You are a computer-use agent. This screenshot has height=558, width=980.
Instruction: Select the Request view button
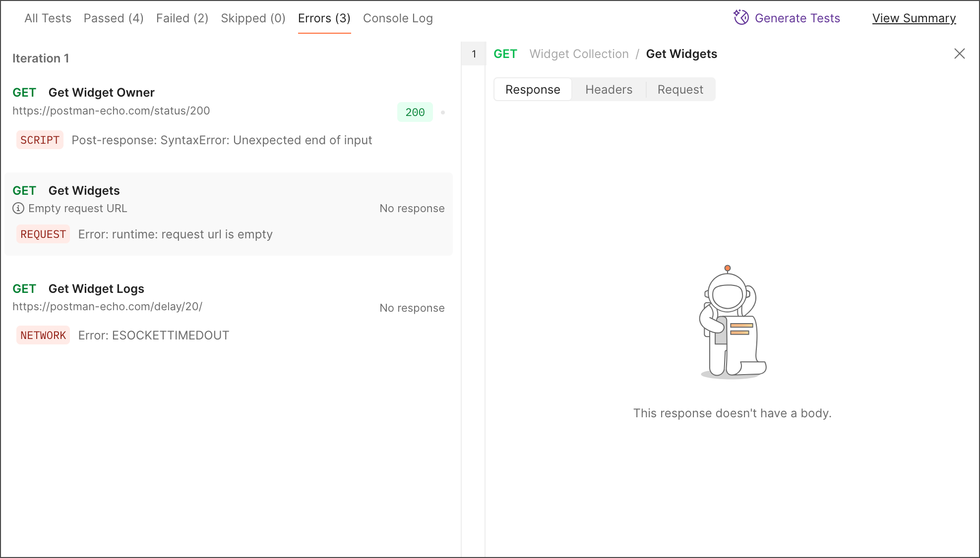click(680, 90)
